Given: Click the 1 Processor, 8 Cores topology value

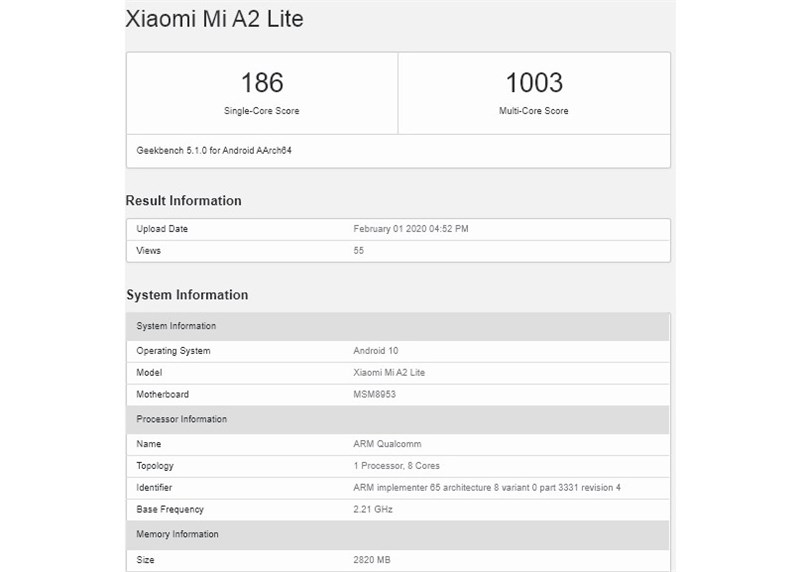Looking at the screenshot, I should click(397, 466).
